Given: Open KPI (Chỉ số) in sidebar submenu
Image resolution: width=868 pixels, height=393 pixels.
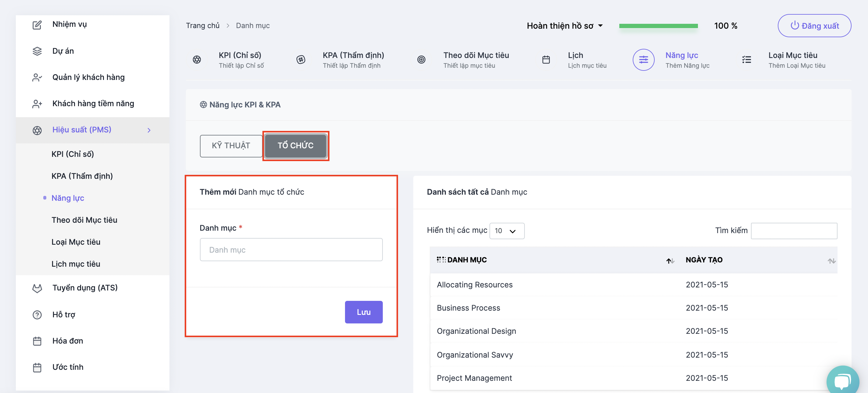Looking at the screenshot, I should [x=73, y=154].
